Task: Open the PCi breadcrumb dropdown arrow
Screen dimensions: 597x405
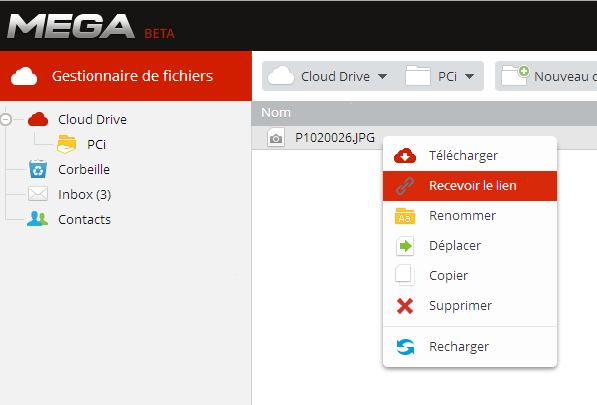Action: (x=470, y=77)
